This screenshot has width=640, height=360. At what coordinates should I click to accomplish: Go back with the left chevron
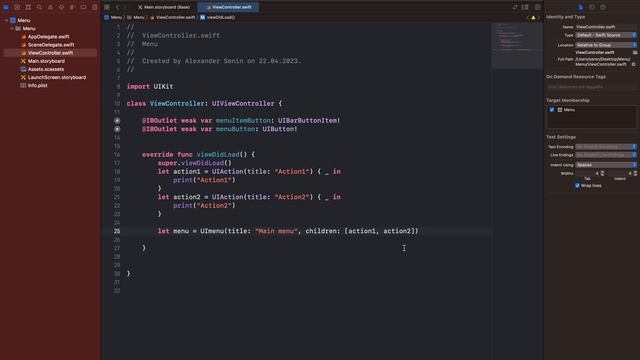click(x=117, y=7)
